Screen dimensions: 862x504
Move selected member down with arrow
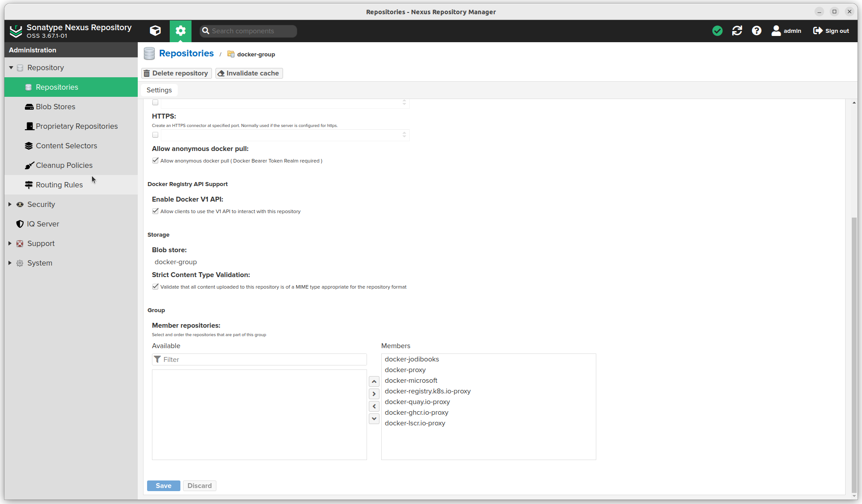coord(374,418)
